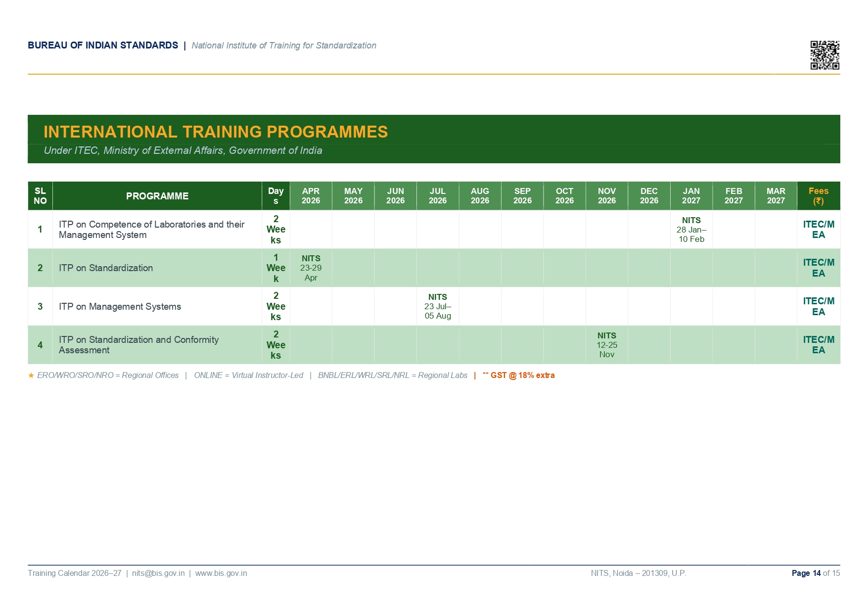868x614 pixels.
Task: Click "2 Weeks" duration in the Management Systems row
Action: pyautogui.click(x=276, y=306)
